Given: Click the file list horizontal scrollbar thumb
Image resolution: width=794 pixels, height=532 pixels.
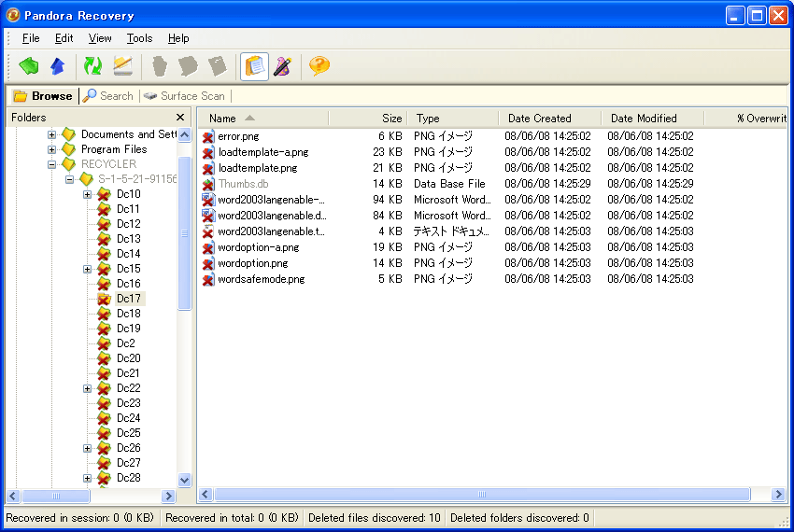Looking at the screenshot, I should point(482,495).
